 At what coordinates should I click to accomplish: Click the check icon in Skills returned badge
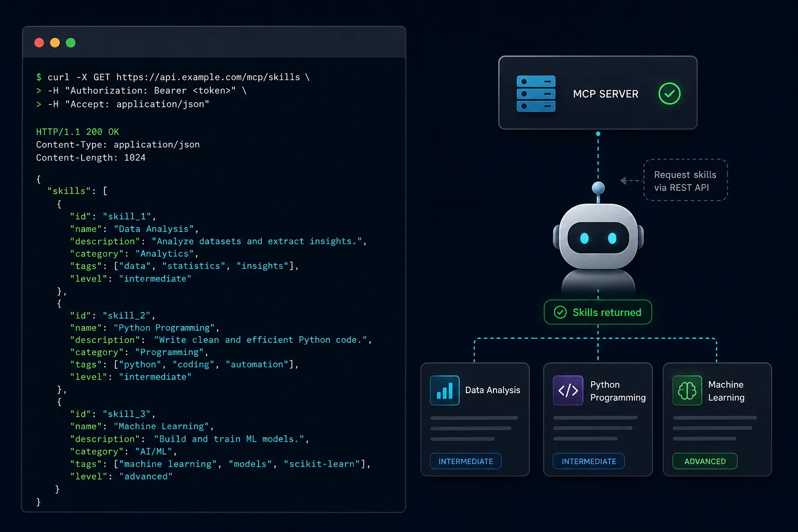point(560,312)
